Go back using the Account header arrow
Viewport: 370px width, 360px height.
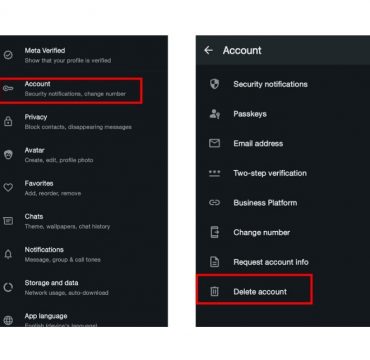(208, 50)
